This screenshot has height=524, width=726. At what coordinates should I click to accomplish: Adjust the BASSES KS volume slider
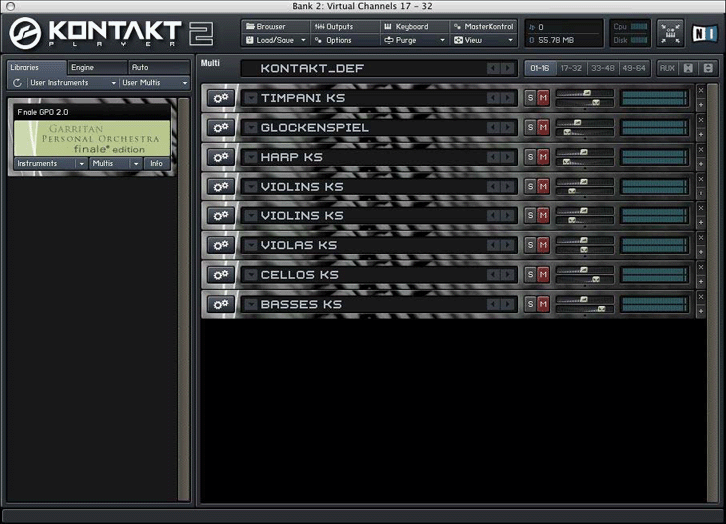[x=585, y=299]
